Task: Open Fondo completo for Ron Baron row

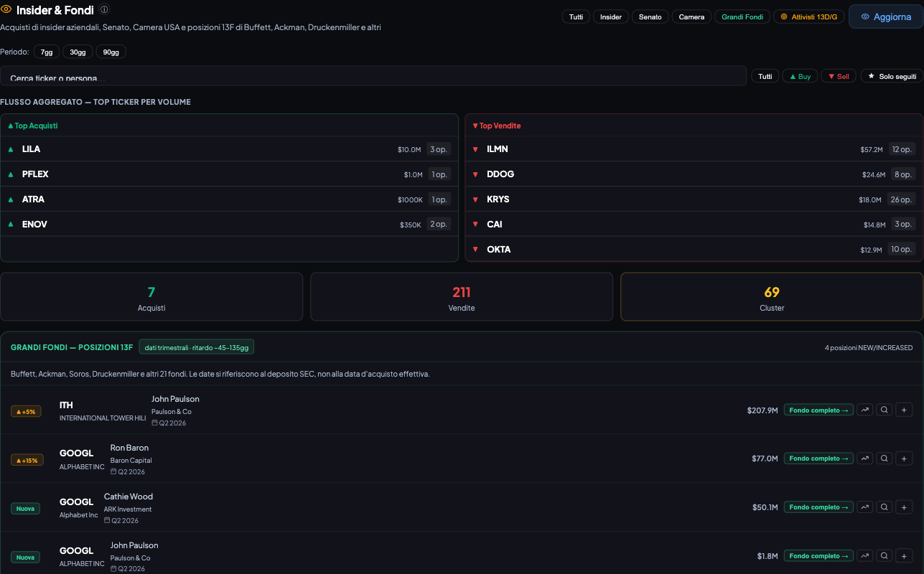Action: pos(818,458)
